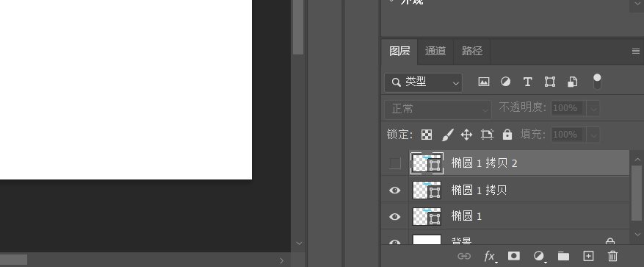Viewport: 644px width, 267px height.
Task: Click upper panel scroll arrow
Action: click(x=637, y=3)
